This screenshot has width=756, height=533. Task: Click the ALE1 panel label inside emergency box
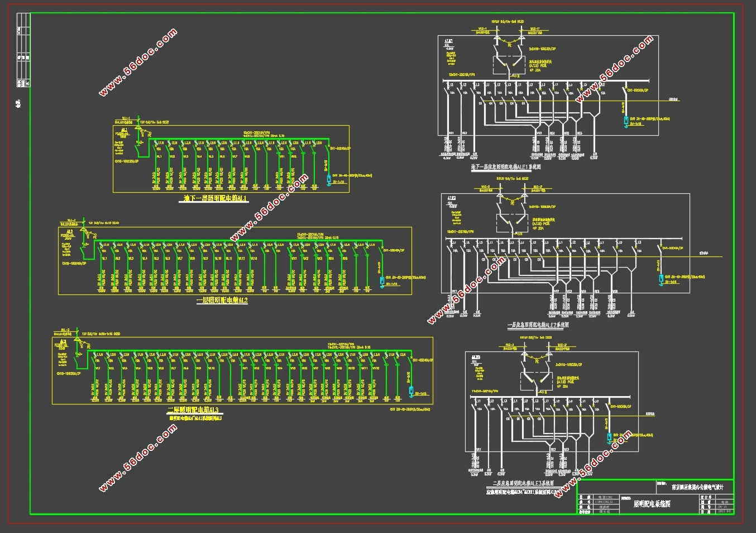pos(449,41)
